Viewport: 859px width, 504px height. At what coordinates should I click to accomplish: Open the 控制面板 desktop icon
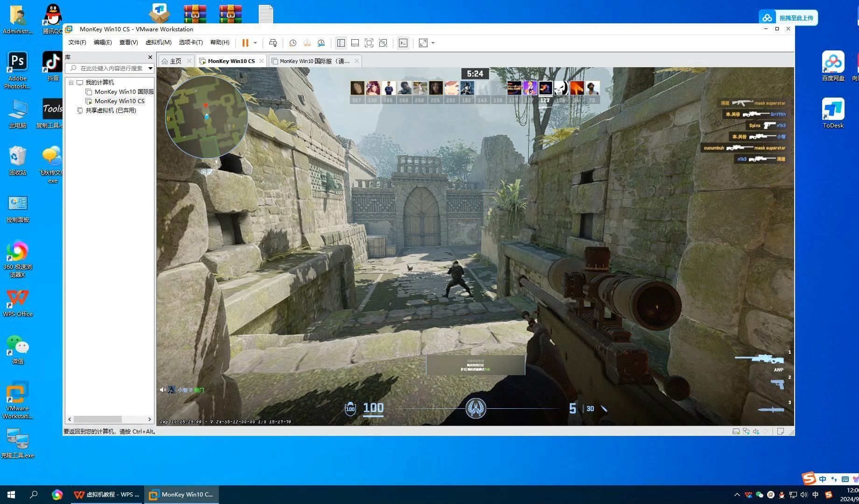tap(17, 208)
